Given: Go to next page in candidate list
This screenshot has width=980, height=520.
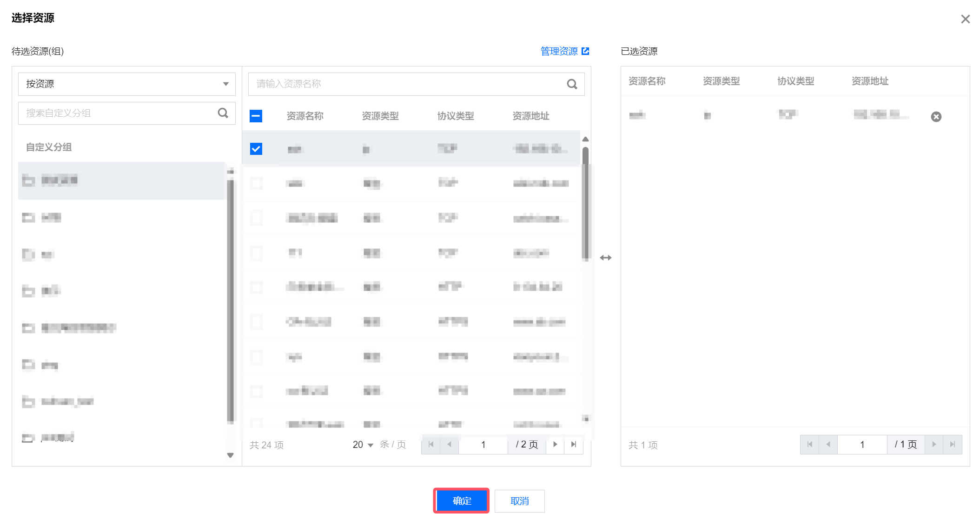Looking at the screenshot, I should (555, 445).
